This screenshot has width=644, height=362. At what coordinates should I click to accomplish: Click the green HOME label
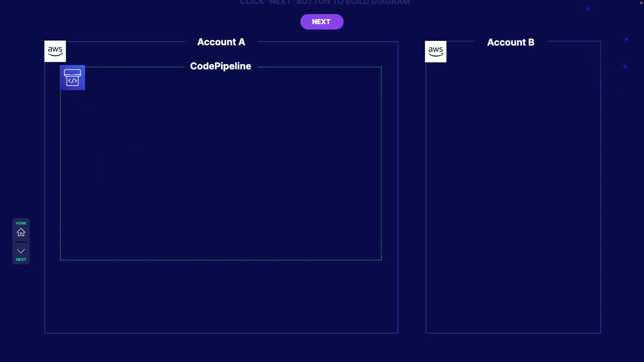pos(21,223)
